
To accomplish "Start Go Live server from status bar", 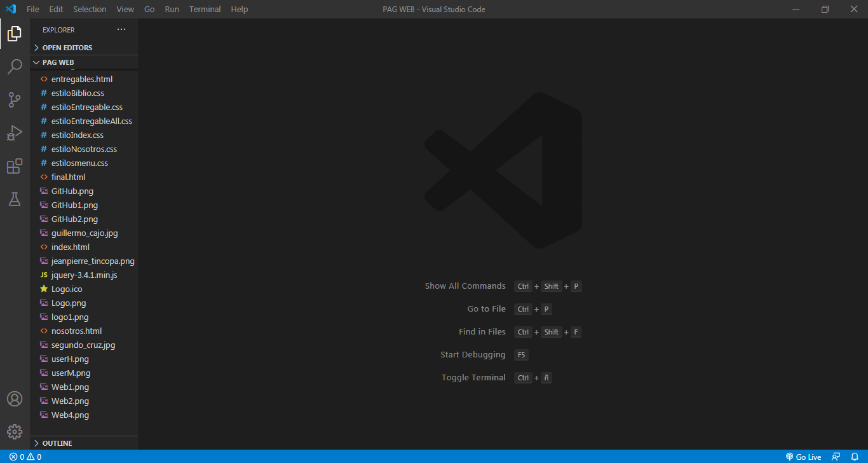I will click(x=803, y=457).
